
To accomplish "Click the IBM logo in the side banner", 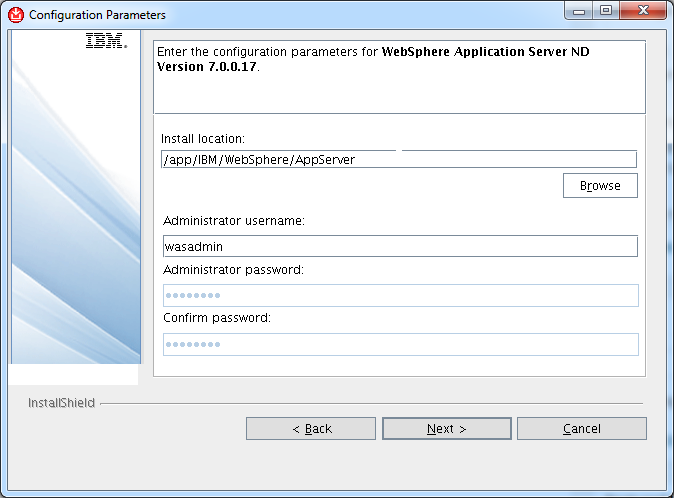I will [107, 41].
